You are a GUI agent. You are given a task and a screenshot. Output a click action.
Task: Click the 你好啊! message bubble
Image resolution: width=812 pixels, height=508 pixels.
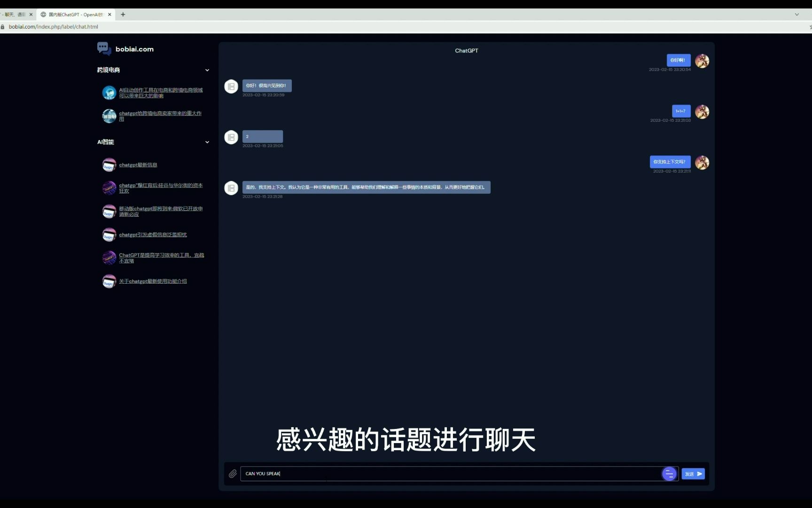click(679, 60)
